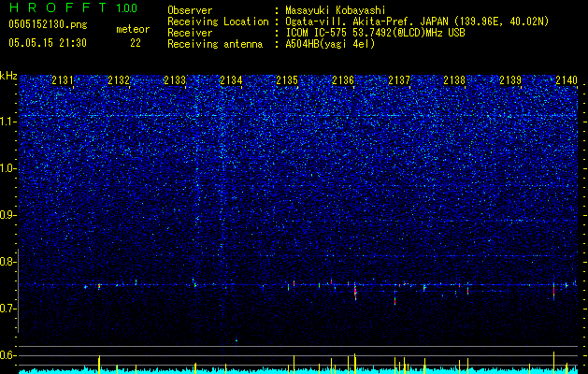
Task: Click the 2139 time marker
Action: pos(510,80)
